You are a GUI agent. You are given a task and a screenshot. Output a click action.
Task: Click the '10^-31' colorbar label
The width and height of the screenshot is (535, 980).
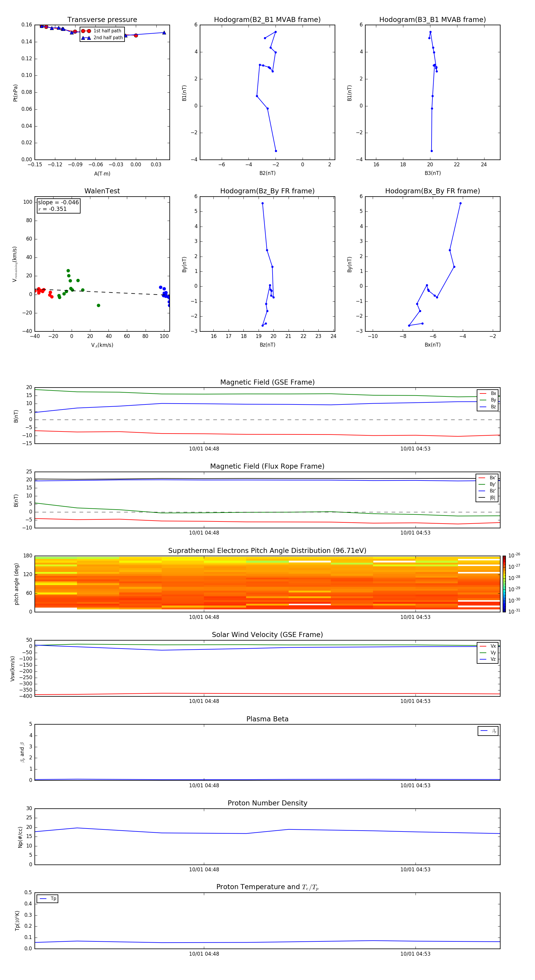(x=514, y=611)
